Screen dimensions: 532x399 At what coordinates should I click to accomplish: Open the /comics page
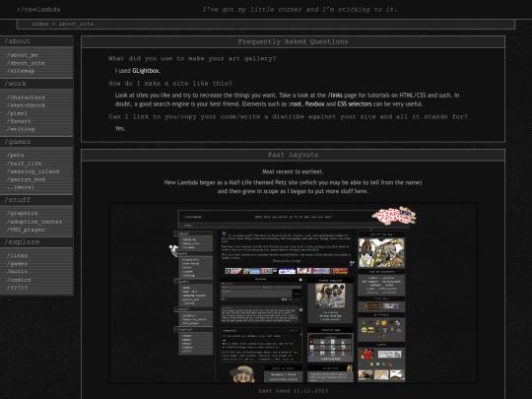[19, 280]
